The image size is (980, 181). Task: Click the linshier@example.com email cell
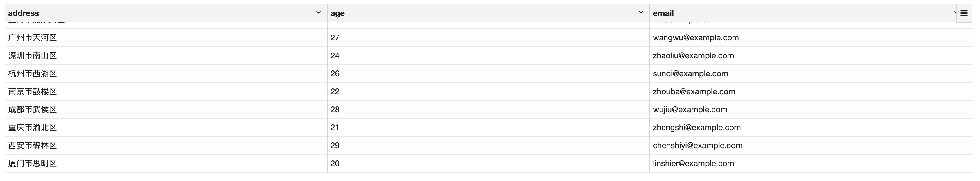click(693, 164)
